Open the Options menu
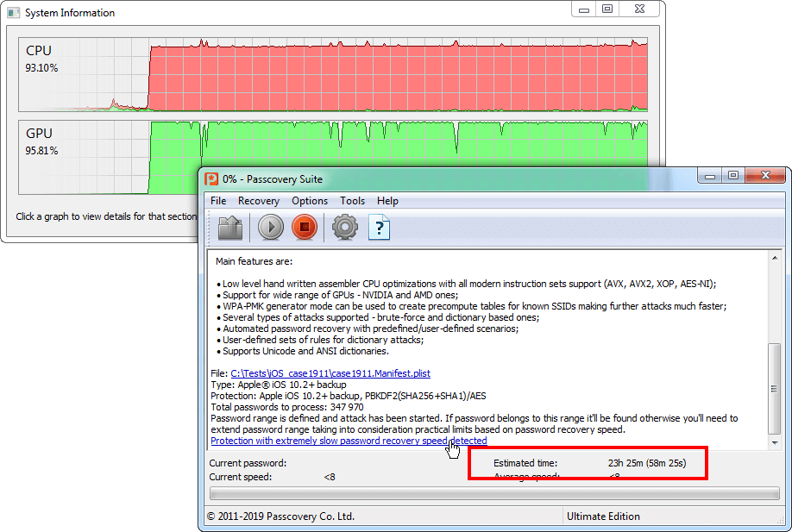This screenshot has width=792, height=532. [310, 201]
